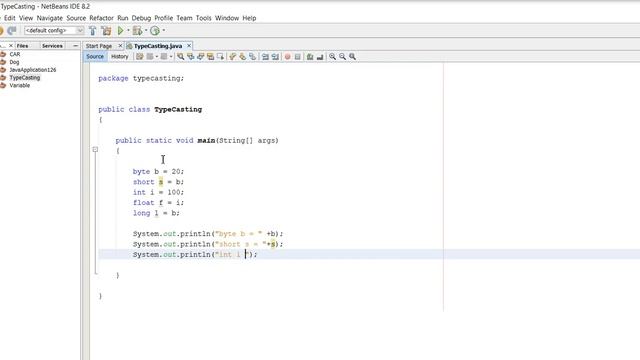Viewport: 640px width, 360px height.
Task: Click the line 'package typecasting;'
Action: click(141, 78)
